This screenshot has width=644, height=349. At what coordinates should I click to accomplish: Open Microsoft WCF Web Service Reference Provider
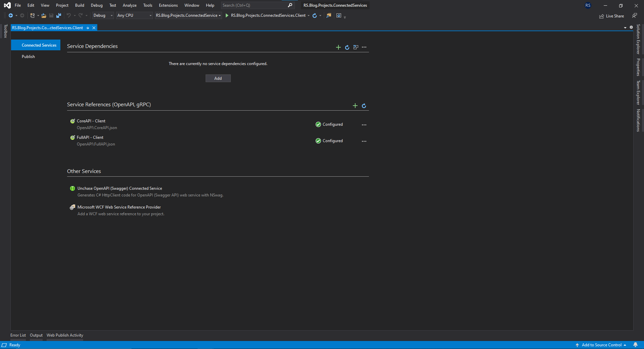(x=119, y=207)
